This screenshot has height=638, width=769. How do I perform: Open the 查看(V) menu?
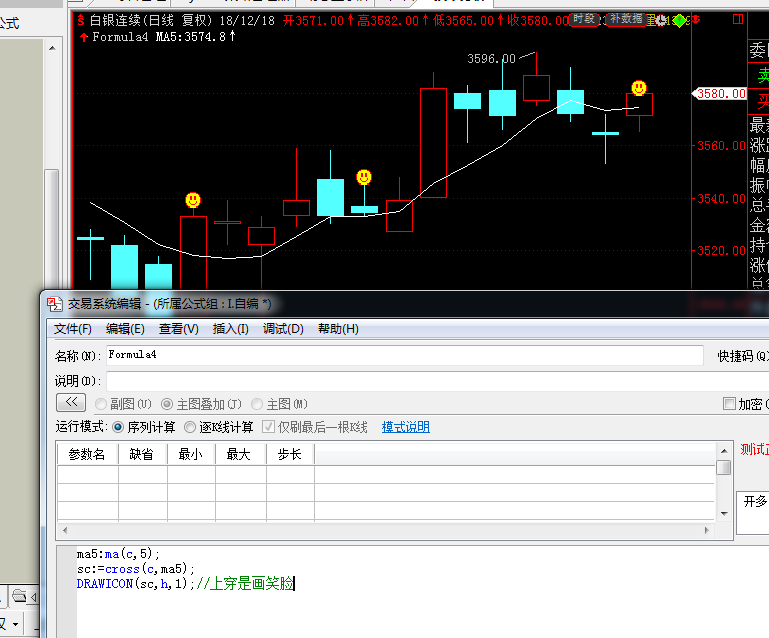(179, 329)
